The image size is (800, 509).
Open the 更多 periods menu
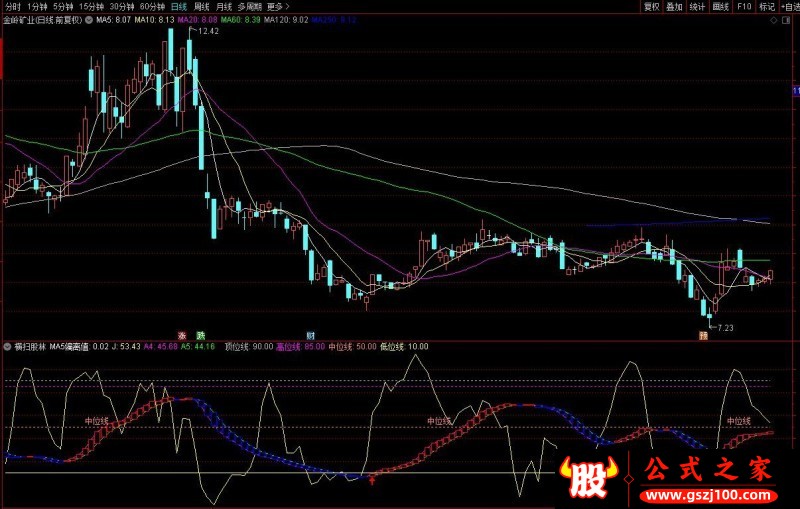[277, 6]
